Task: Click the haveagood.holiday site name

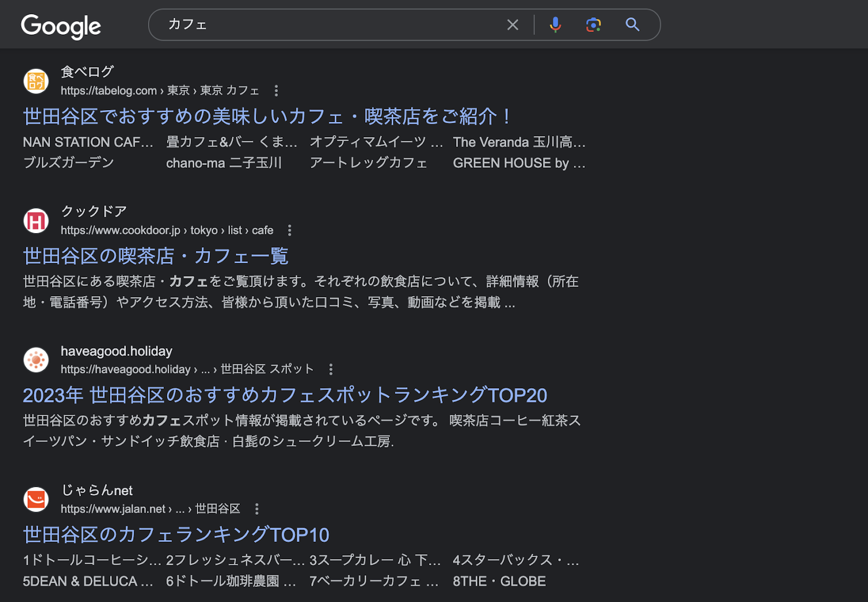Action: click(x=117, y=351)
